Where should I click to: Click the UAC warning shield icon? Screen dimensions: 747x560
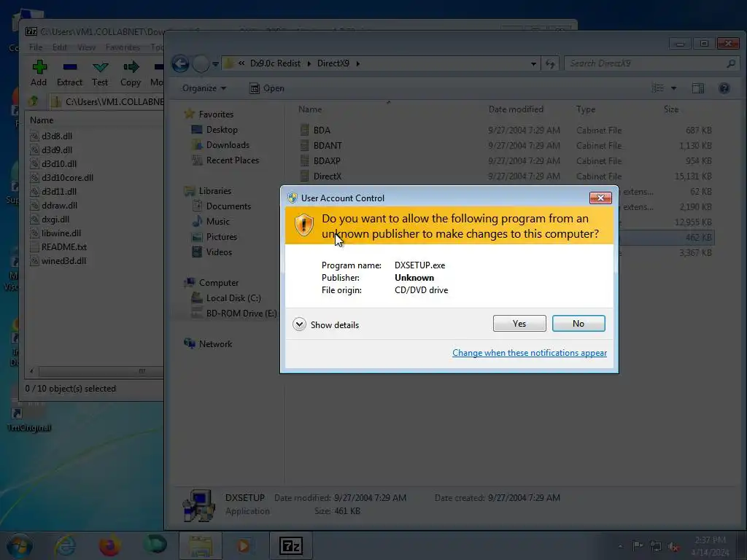coord(304,225)
